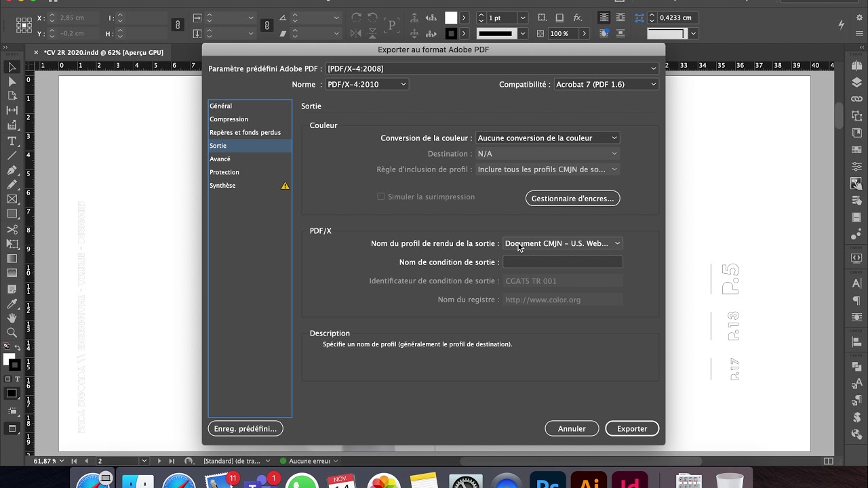Screen dimensions: 868x488
Task: Toggle constrain width and height proportions
Action: (x=178, y=25)
